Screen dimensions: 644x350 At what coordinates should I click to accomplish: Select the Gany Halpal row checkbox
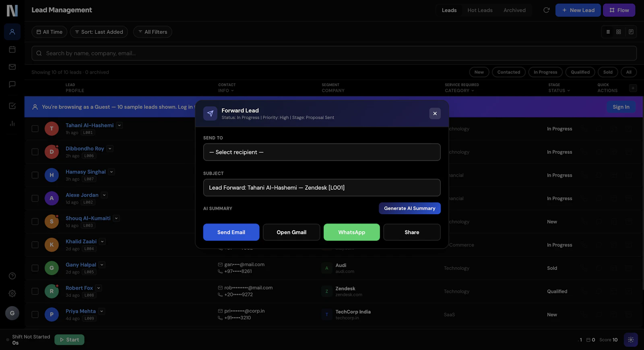pyautogui.click(x=35, y=268)
